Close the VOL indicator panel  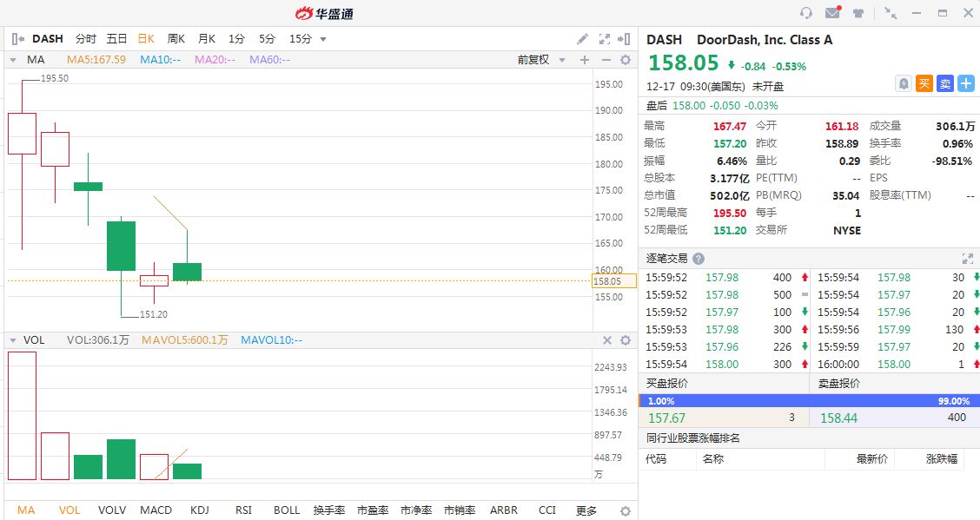(607, 340)
